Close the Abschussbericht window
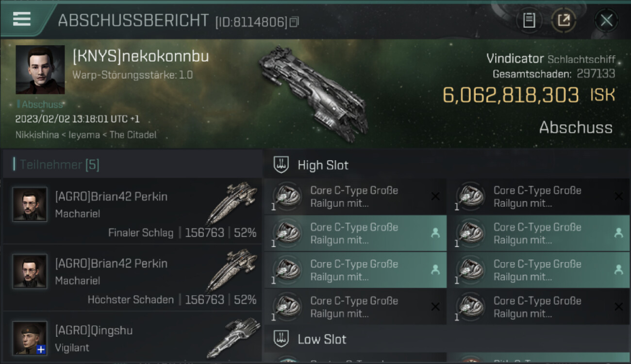The image size is (631, 364). (606, 20)
